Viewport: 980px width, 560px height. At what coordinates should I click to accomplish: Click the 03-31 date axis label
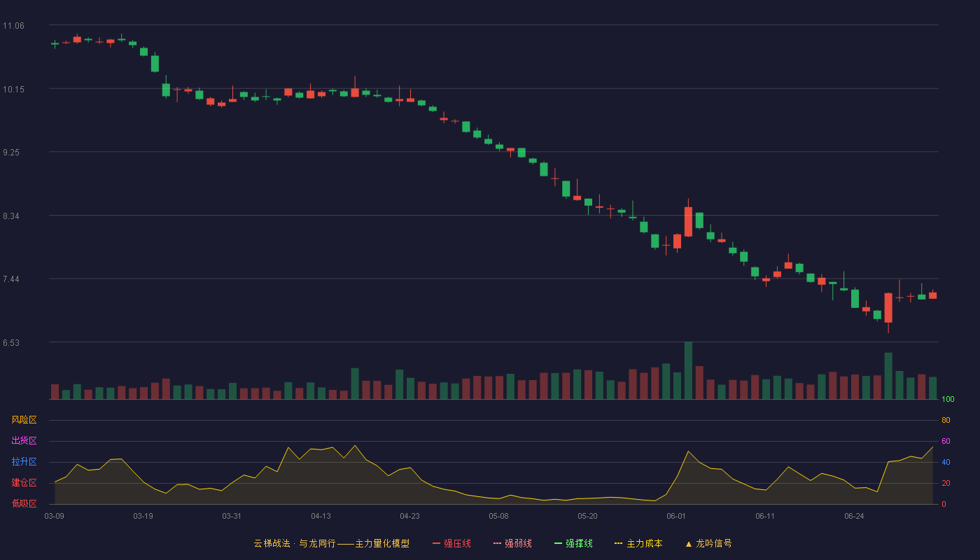[x=232, y=516]
